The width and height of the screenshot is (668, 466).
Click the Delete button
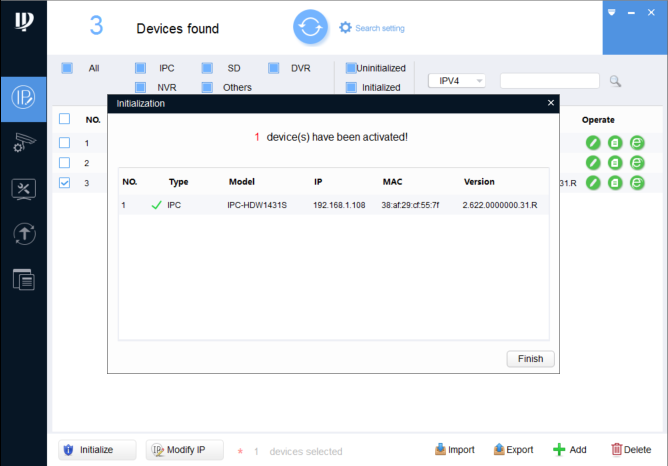pyautogui.click(x=631, y=450)
